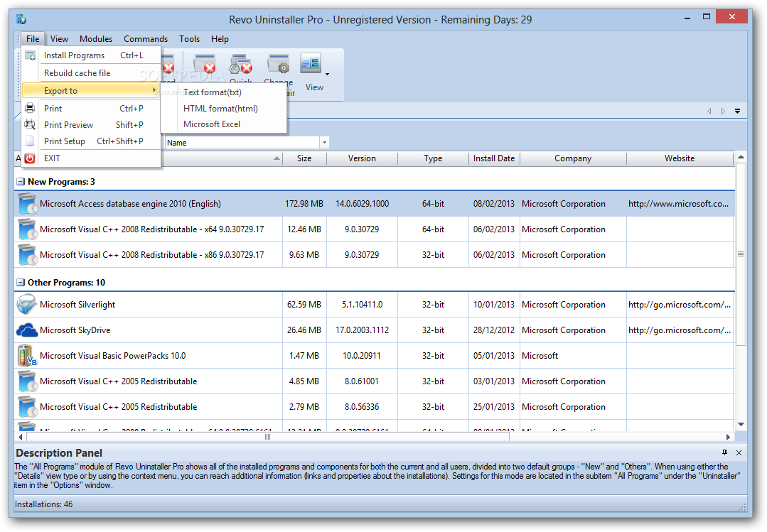Sort by the Size column header
767x532 pixels.
tap(304, 158)
